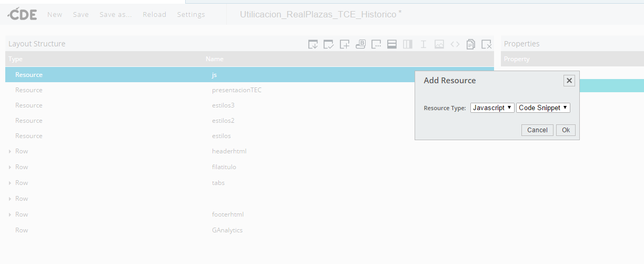Click the Add Image icon

439,44
